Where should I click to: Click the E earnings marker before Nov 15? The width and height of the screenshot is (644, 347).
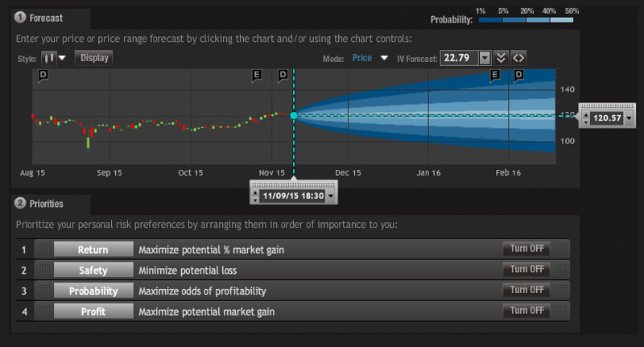click(257, 75)
